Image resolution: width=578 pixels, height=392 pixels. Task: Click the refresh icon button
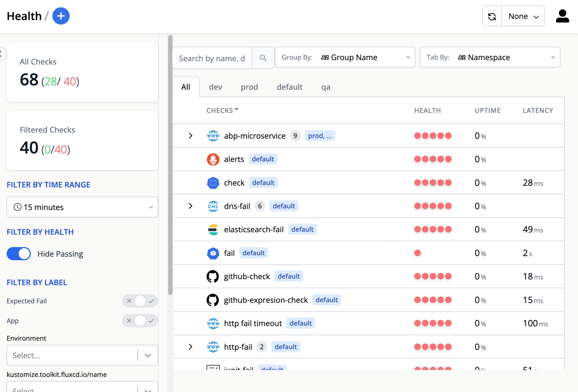click(492, 16)
